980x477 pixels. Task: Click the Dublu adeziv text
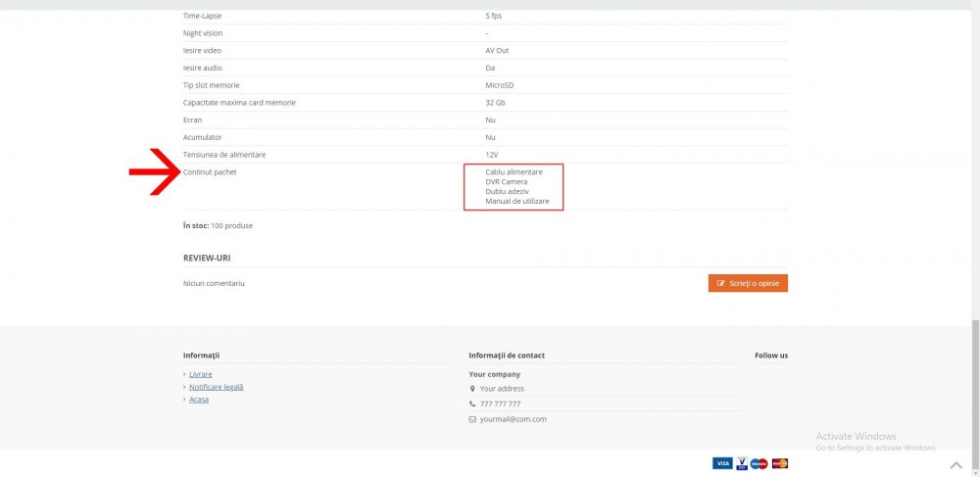[507, 191]
